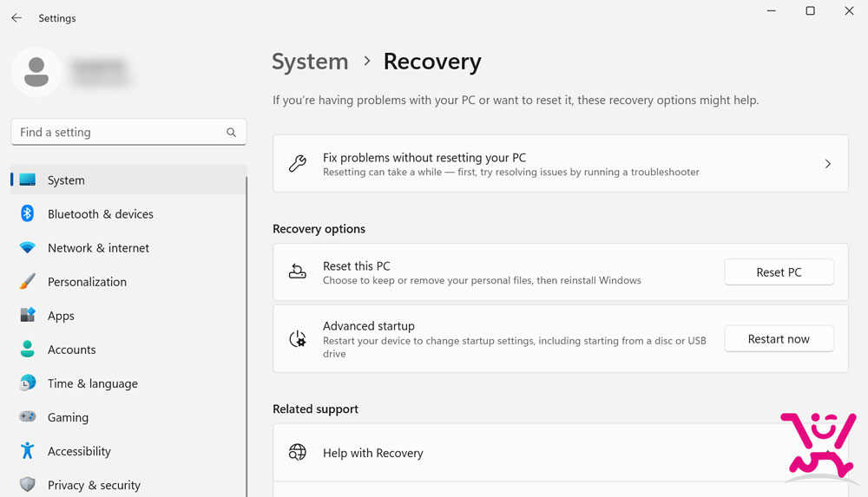Click the Recovery page title

[x=432, y=62]
